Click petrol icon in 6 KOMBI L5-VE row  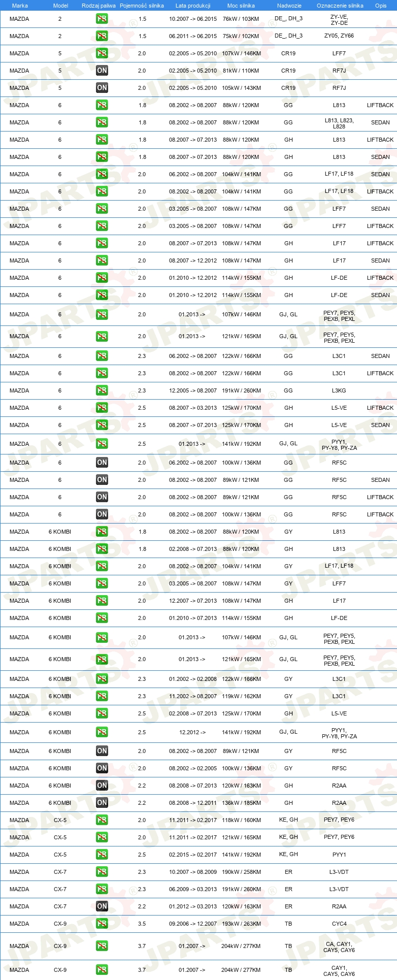click(102, 713)
